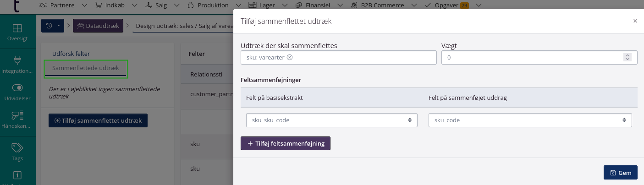Screen dimensions: 644x185
Task: Open the Håndskanner sidebar icon
Action: (x=17, y=119)
